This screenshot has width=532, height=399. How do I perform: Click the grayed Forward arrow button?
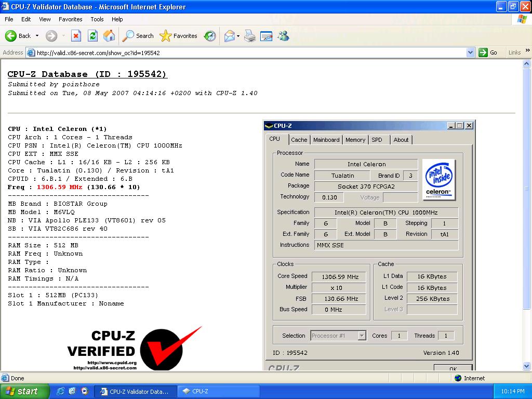click(x=51, y=36)
